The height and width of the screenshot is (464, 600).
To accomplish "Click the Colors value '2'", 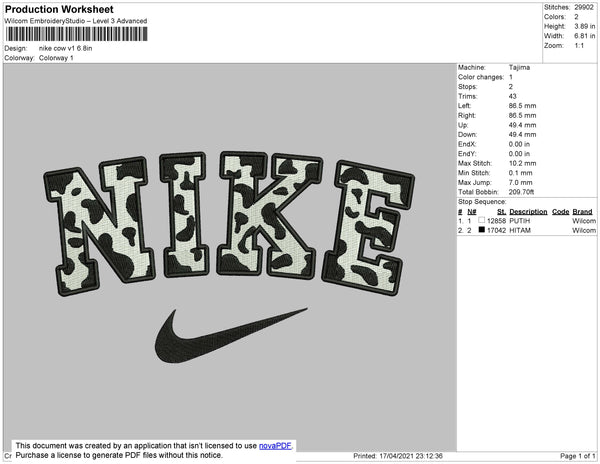I will 576,17.
